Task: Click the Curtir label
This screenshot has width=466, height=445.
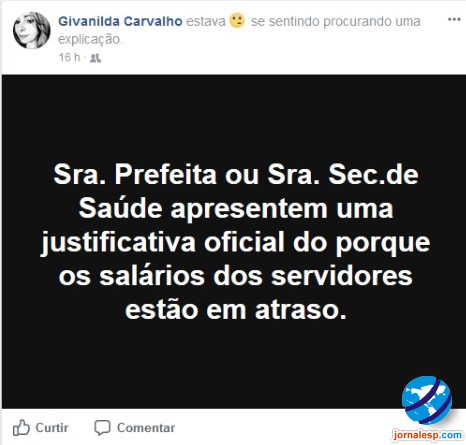Action: click(x=52, y=428)
